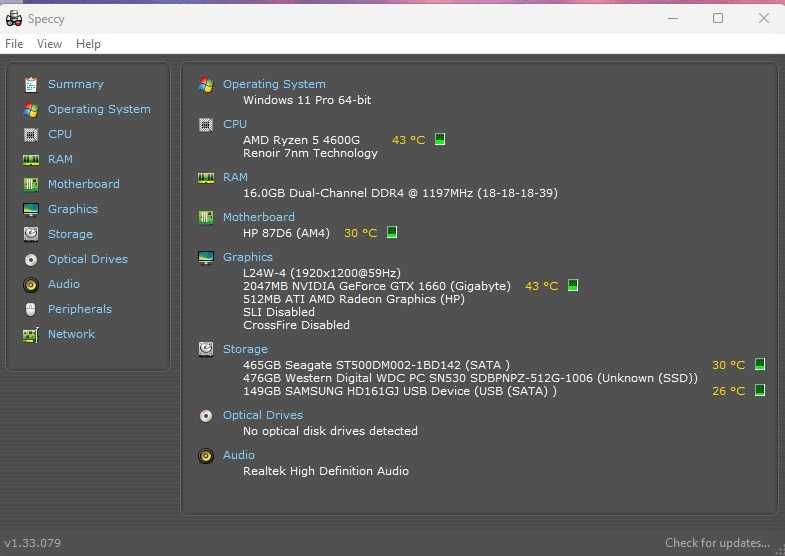Open Graphics section label in sidebar
The width and height of the screenshot is (785, 556).
tap(73, 209)
